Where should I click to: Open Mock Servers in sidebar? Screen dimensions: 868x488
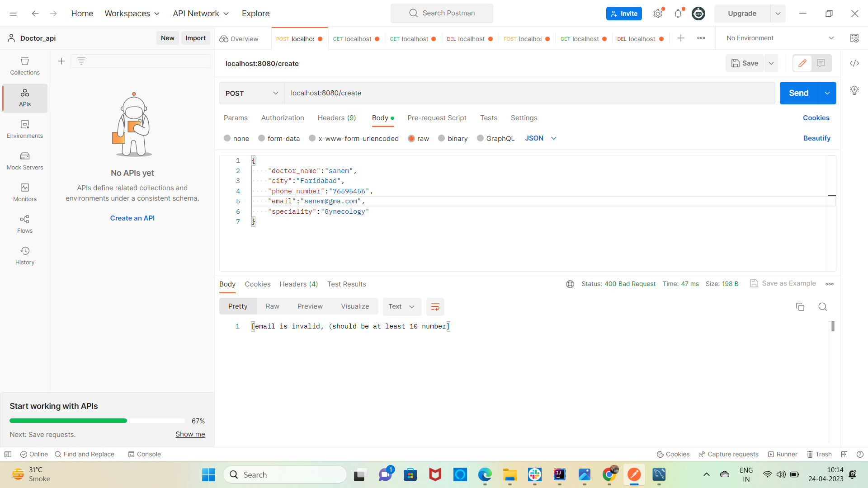pos(25,161)
